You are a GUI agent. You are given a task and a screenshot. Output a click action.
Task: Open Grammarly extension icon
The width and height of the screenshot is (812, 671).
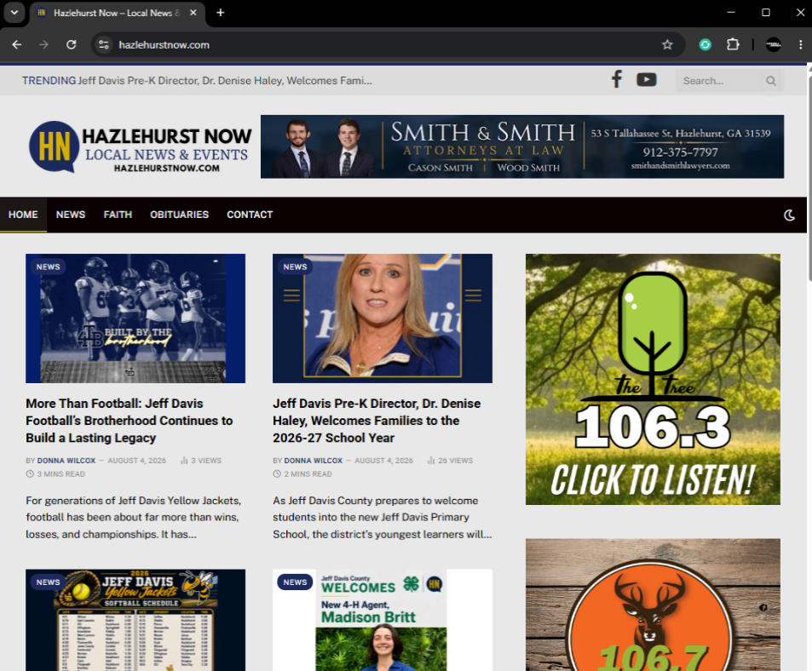(x=705, y=44)
